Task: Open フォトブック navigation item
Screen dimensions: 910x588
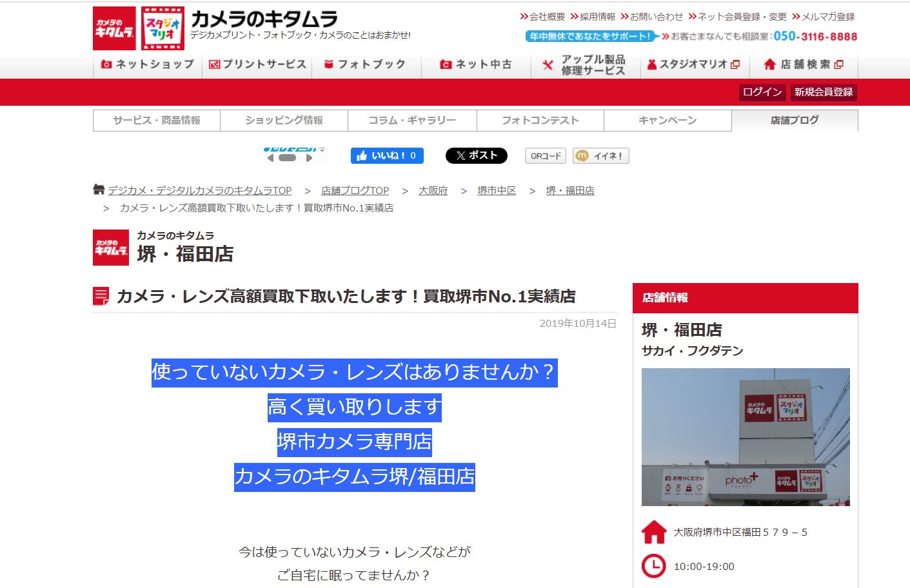Action: point(366,64)
